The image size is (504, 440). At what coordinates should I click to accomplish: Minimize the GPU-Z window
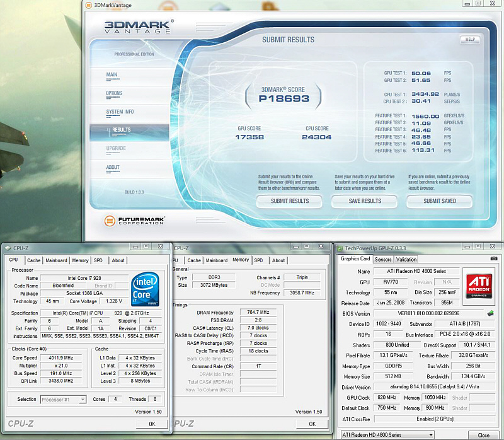coord(467,246)
